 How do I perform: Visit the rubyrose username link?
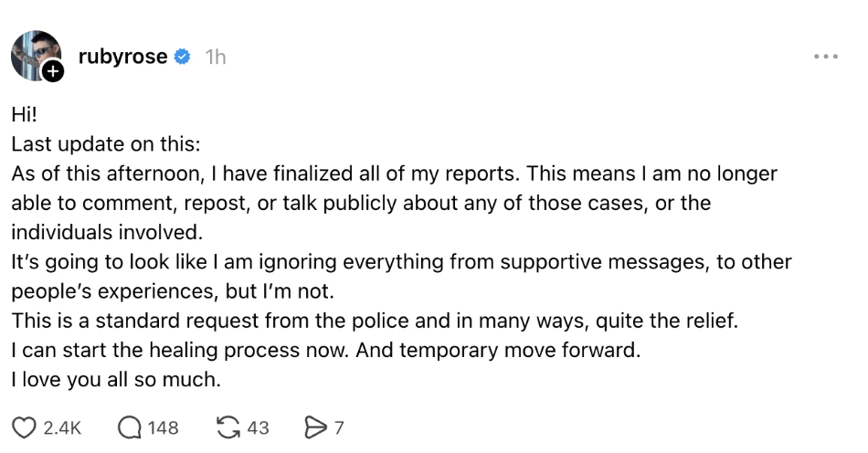[x=122, y=57]
